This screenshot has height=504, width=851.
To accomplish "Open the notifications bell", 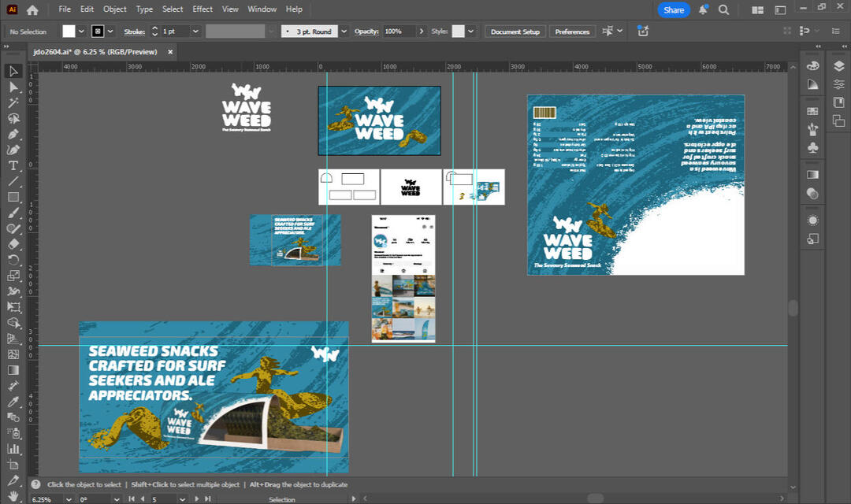I will tap(704, 9).
